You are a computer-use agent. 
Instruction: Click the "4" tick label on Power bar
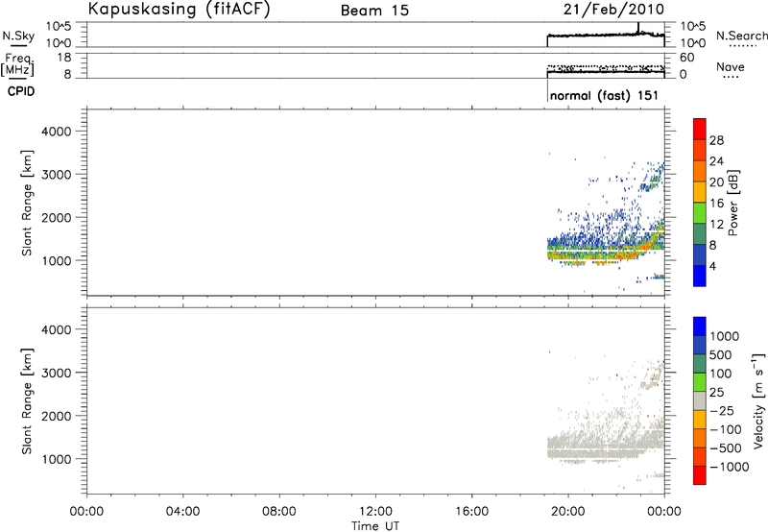(713, 266)
